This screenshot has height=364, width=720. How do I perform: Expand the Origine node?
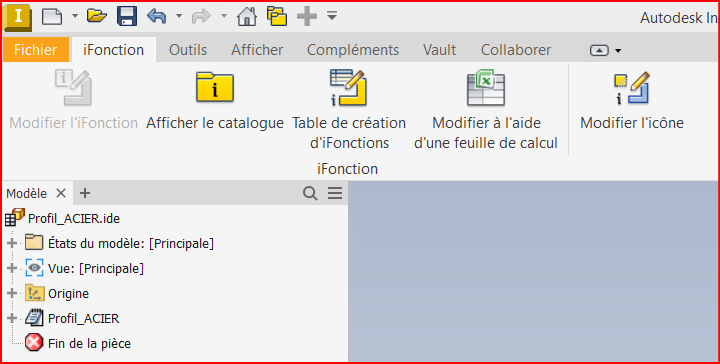12,293
